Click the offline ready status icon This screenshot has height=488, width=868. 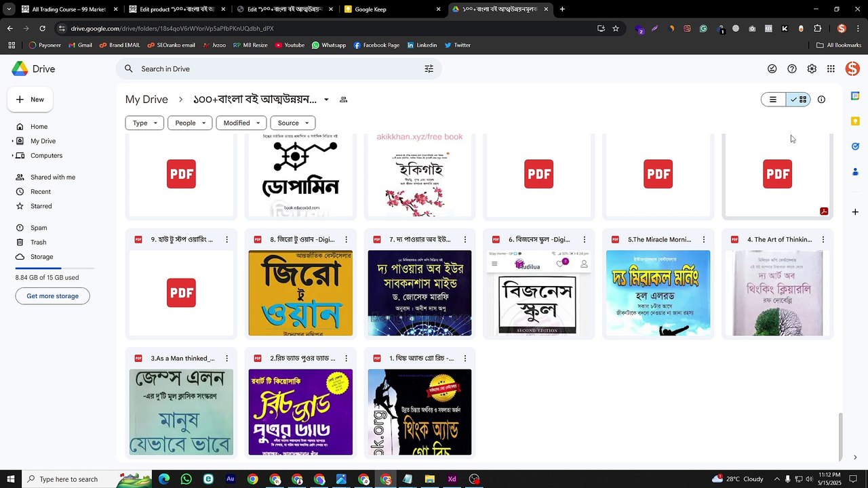click(772, 68)
